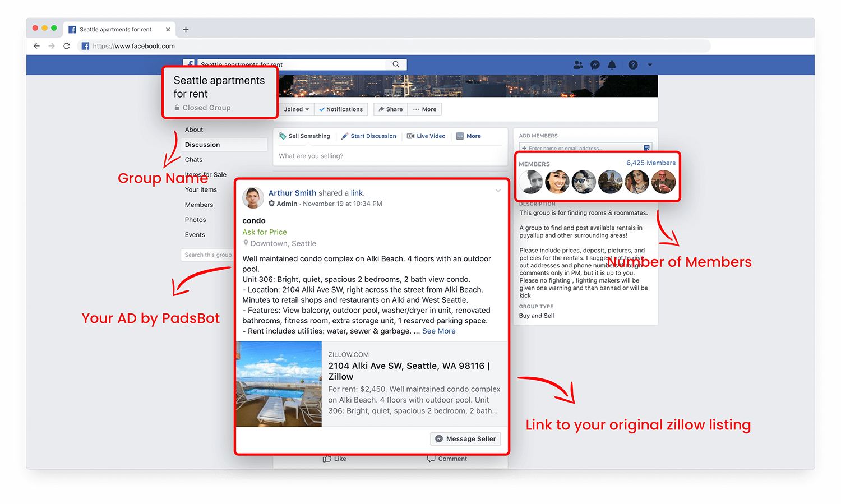Go back with the browser back arrow
Viewport: 841px width, 504px height.
[x=36, y=46]
